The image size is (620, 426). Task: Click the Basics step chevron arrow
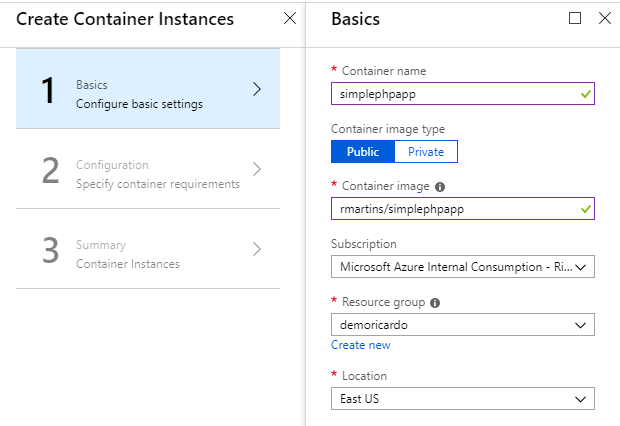coord(257,89)
